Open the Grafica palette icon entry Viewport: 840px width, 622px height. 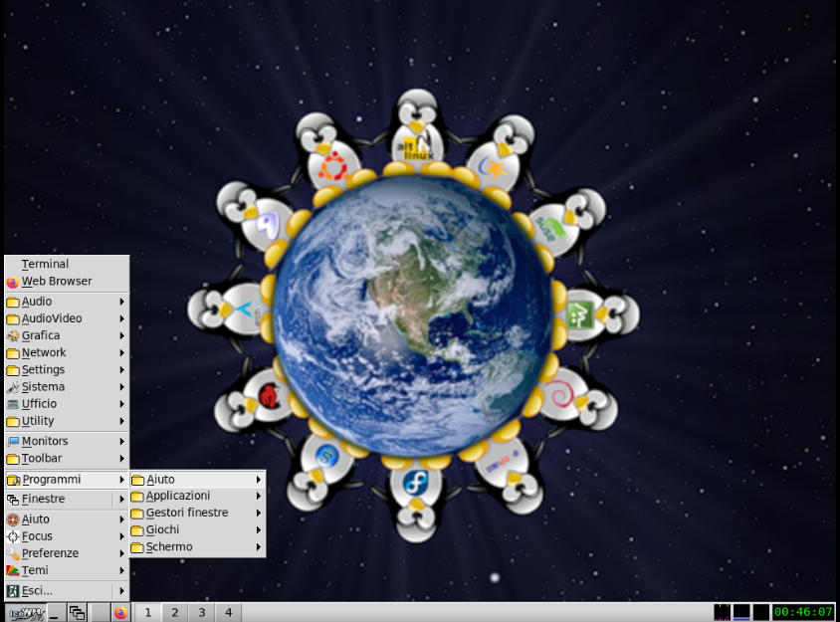pos(40,336)
